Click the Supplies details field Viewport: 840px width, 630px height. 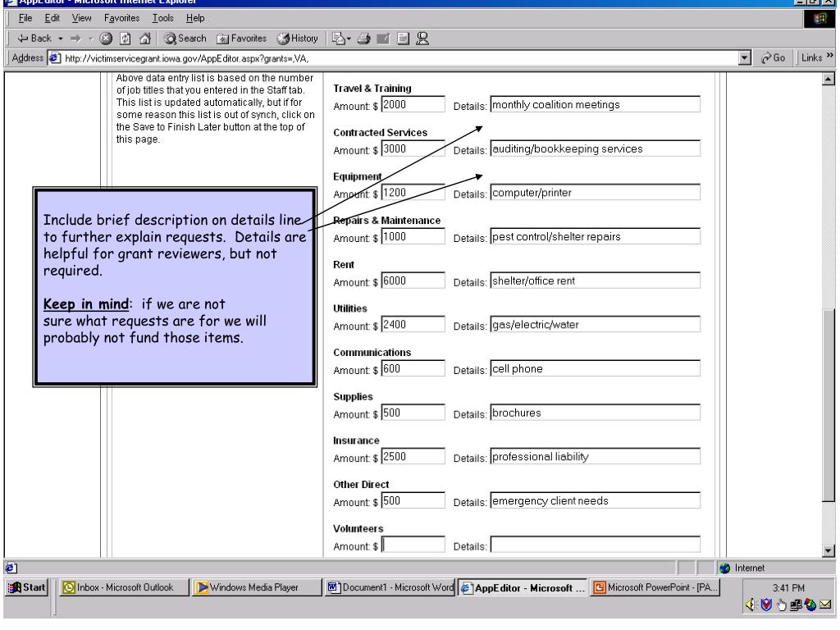596,413
